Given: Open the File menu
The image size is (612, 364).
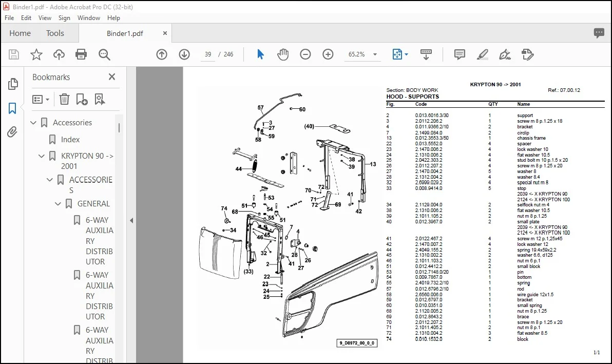Looking at the screenshot, I should coord(9,18).
